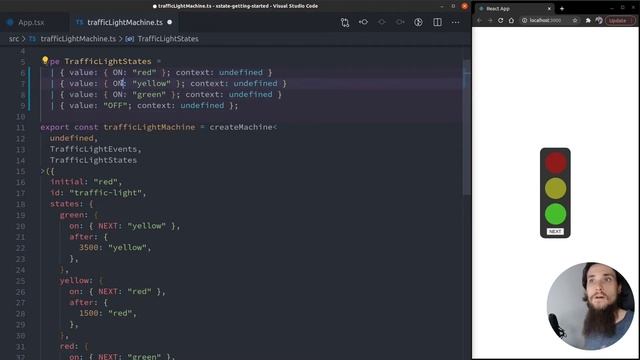The image size is (640, 360).
Task: Click "OFF" string on line 9
Action: [115, 105]
